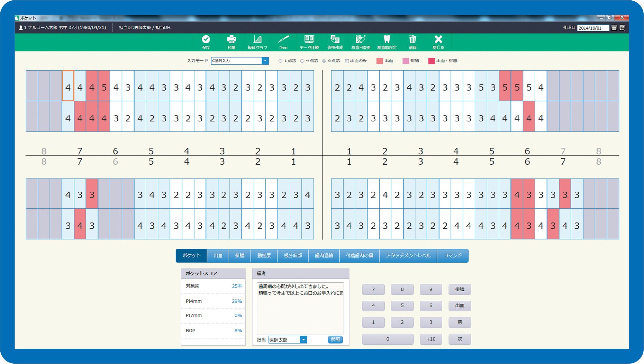The height and width of the screenshot is (364, 644).
Task: Click keypad button 6
Action: [431, 306]
